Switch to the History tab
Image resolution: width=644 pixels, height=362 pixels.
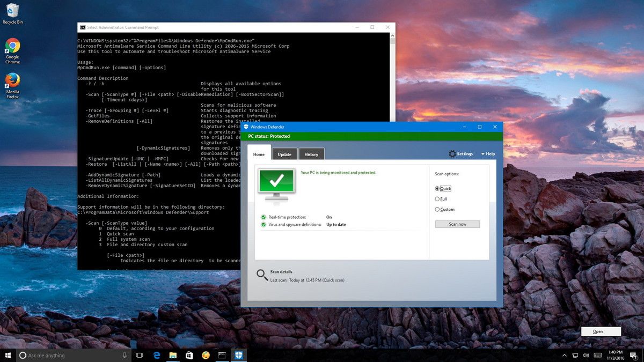coord(311,154)
